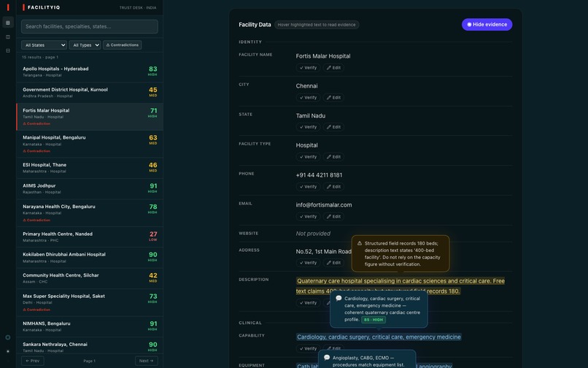The height and width of the screenshot is (368, 588).
Task: Select AIIMS Jodhpur in list
Action: (x=90, y=189)
